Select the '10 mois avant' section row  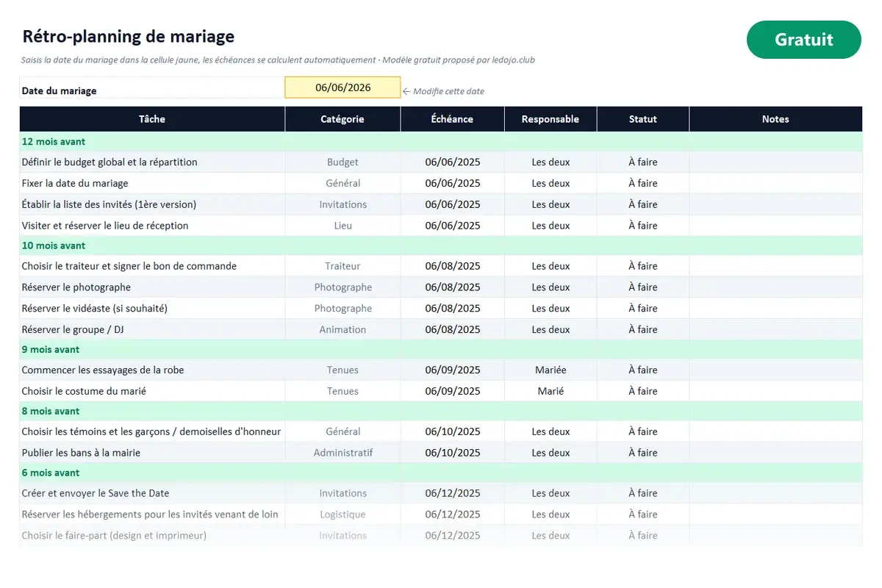pyautogui.click(x=441, y=245)
